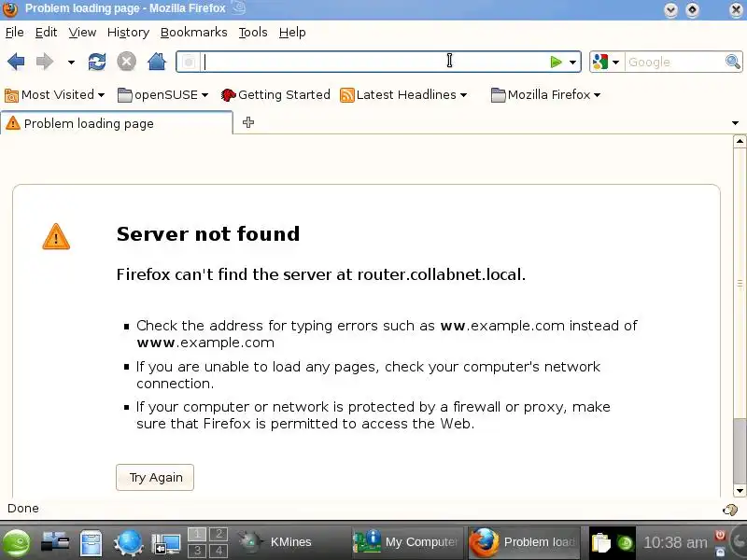This screenshot has height=560, width=747.
Task: Switch to virtual desktop 1
Action: [x=197, y=534]
